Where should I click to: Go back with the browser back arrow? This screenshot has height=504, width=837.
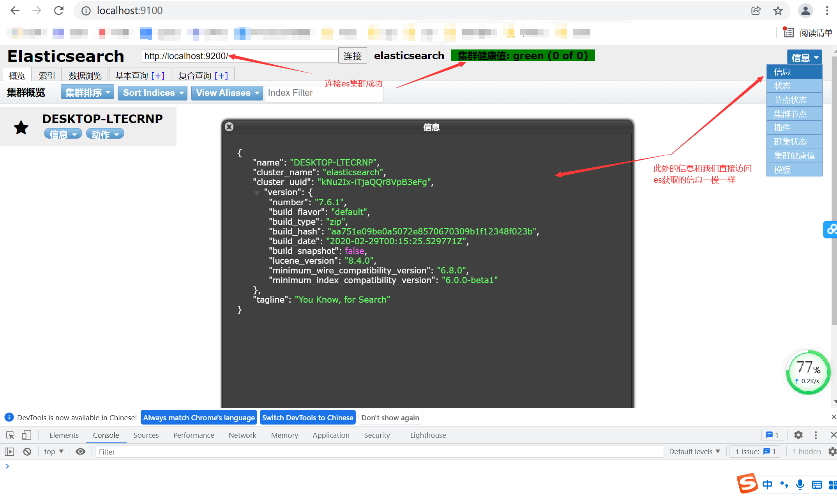(x=15, y=11)
